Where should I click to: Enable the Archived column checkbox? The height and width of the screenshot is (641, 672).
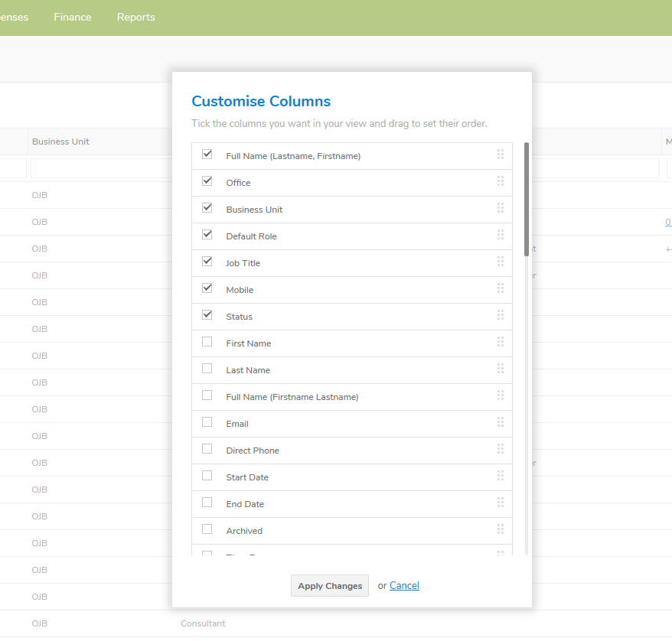coord(207,529)
